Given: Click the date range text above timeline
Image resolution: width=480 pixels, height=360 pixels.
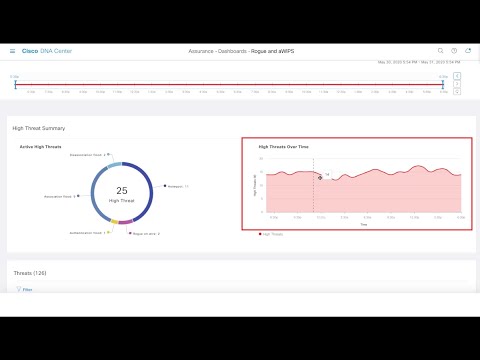Looking at the screenshot, I should click(x=419, y=62).
